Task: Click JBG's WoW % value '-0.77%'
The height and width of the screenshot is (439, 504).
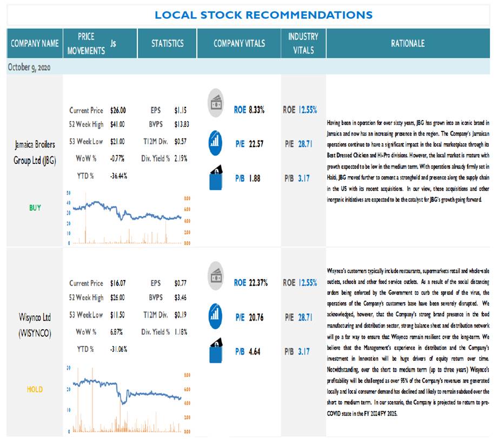Action: coord(117,158)
